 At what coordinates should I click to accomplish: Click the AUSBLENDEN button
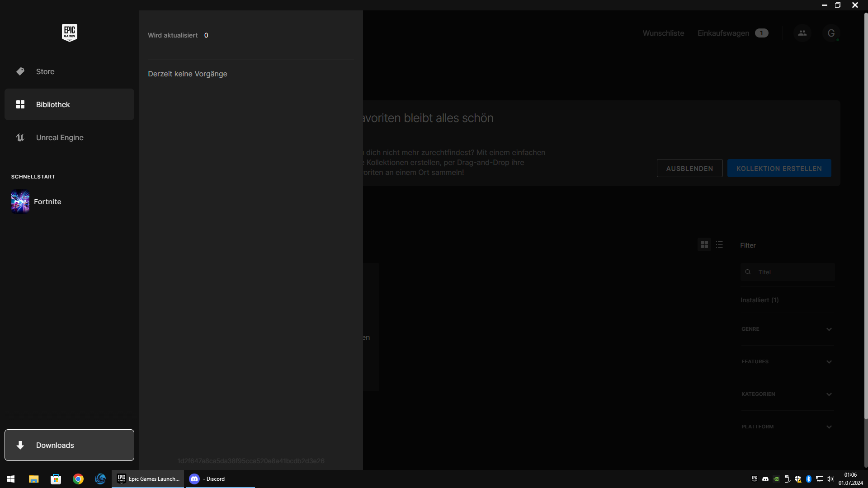click(689, 168)
